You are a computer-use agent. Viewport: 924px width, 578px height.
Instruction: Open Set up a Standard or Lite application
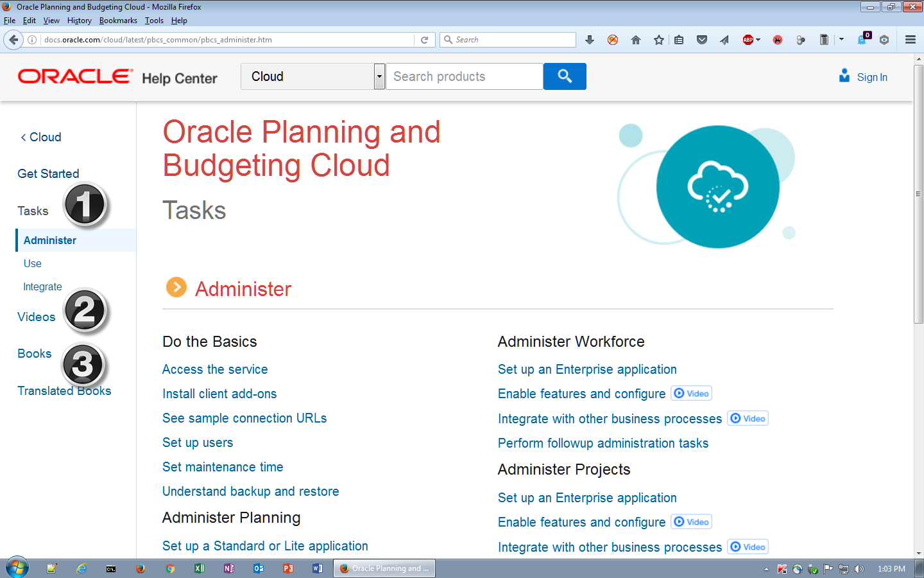(x=265, y=546)
